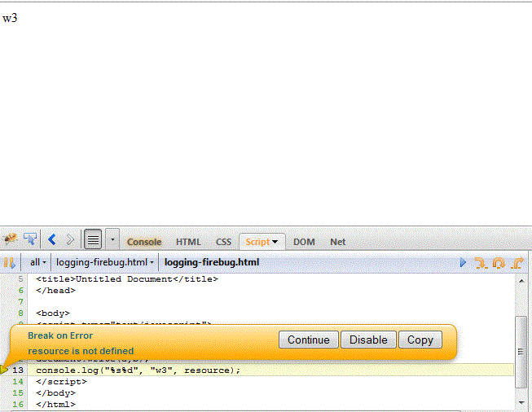Toggle the Break on Next pause icon
532x412 pixels.
pyautogui.click(x=10, y=262)
